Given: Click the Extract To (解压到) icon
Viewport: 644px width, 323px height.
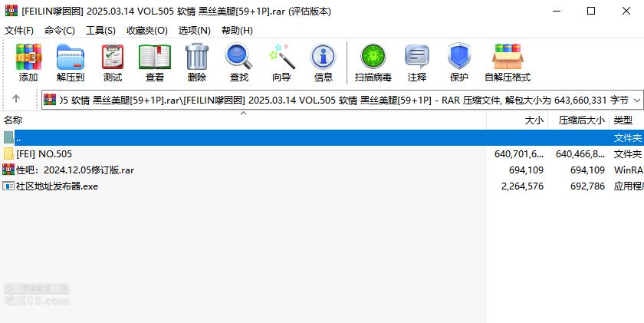Looking at the screenshot, I should [71, 63].
